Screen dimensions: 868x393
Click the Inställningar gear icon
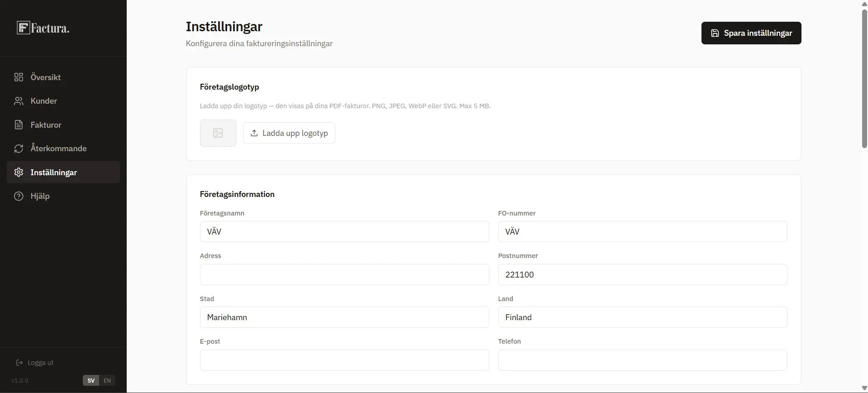(x=19, y=173)
